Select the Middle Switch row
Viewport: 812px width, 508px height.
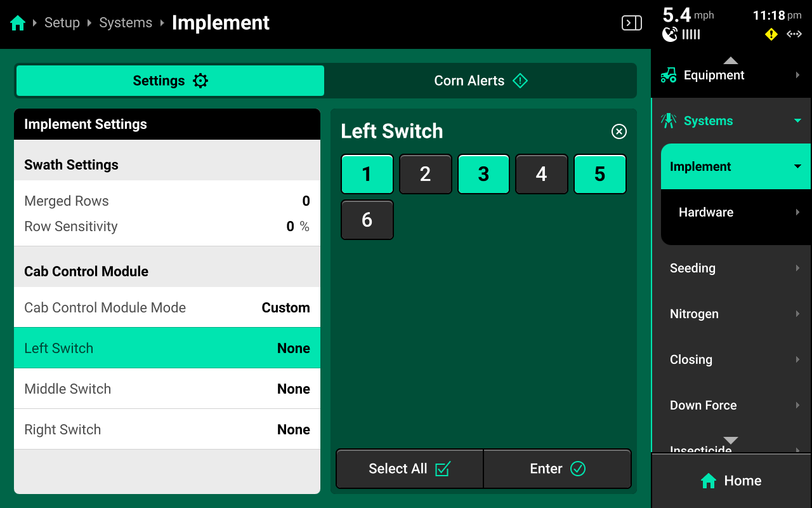pyautogui.click(x=167, y=389)
